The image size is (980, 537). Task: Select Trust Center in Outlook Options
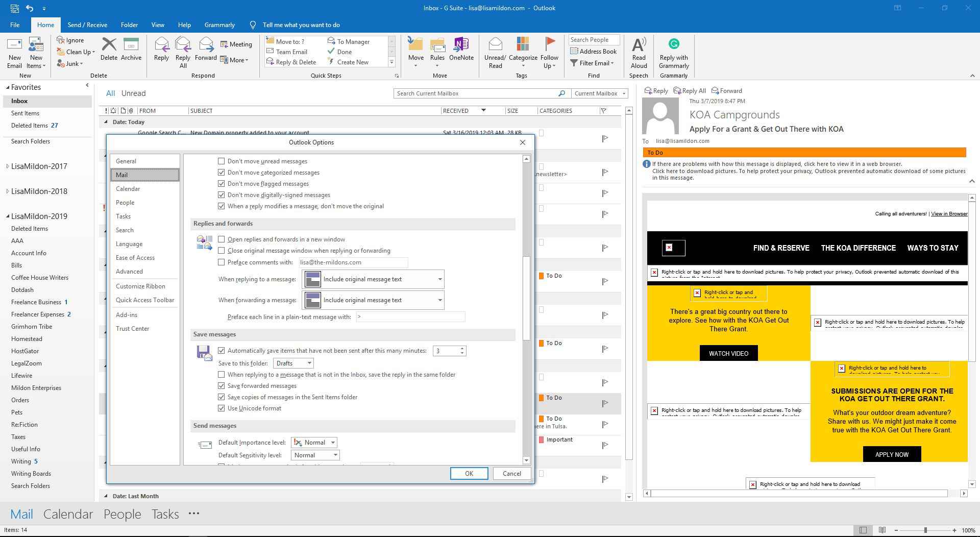(144, 329)
